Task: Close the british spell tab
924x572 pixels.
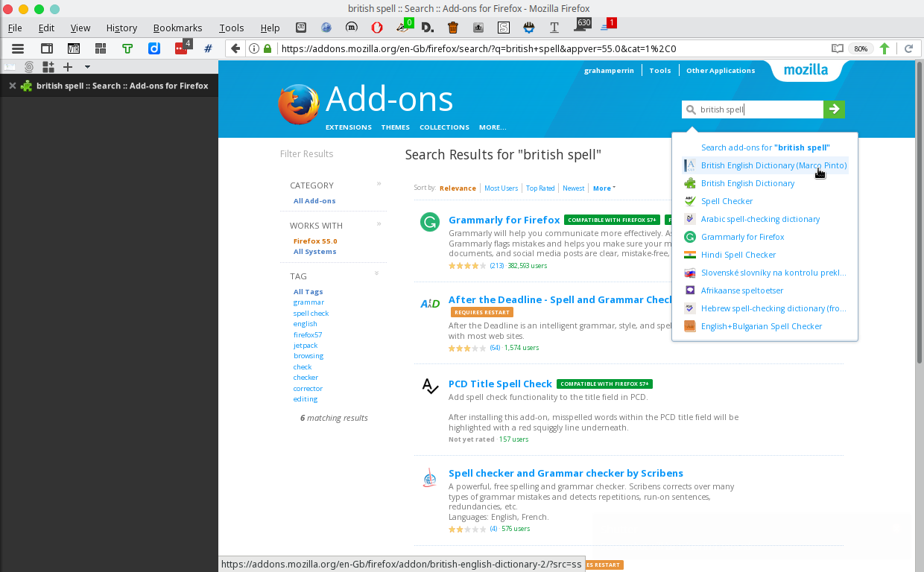Action: click(x=12, y=86)
